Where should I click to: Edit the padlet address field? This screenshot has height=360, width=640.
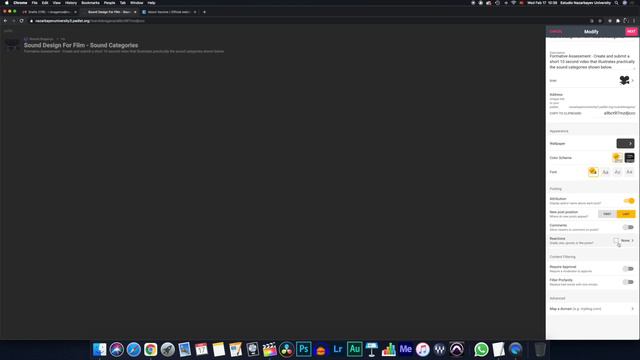tap(619, 113)
